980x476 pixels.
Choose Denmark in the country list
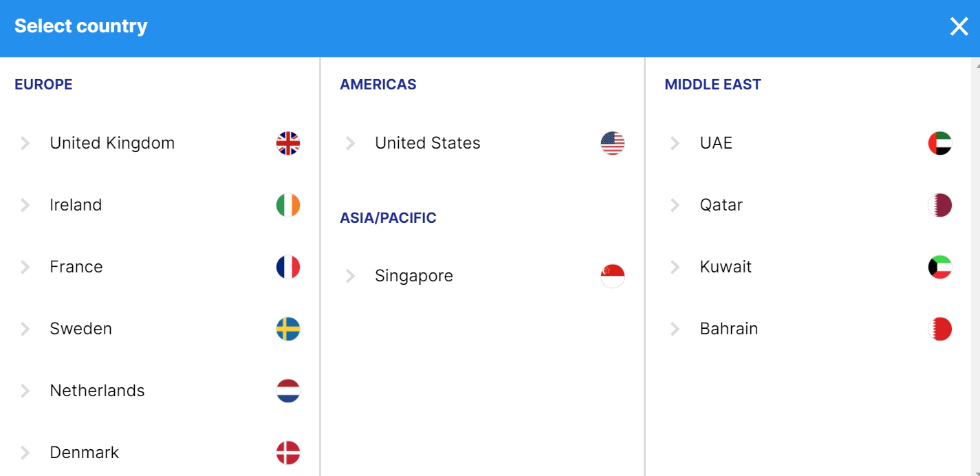84,453
